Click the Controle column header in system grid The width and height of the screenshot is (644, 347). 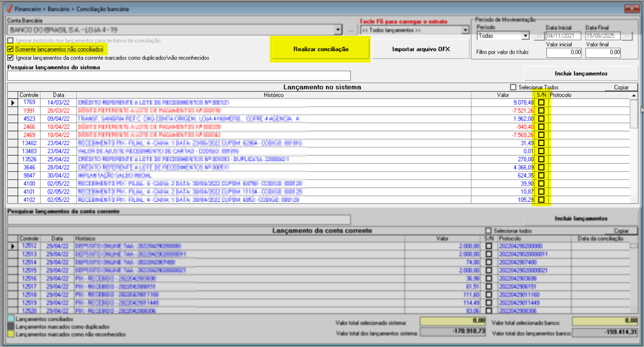coord(29,95)
